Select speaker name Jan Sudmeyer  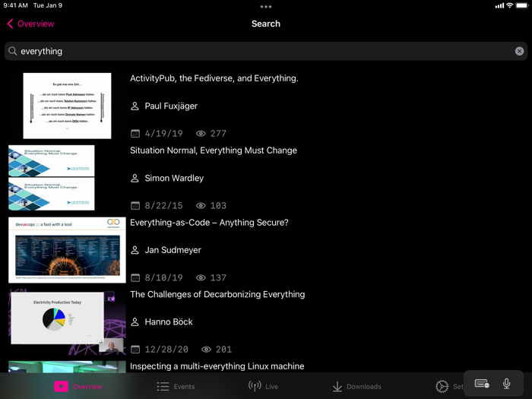pyautogui.click(x=173, y=250)
